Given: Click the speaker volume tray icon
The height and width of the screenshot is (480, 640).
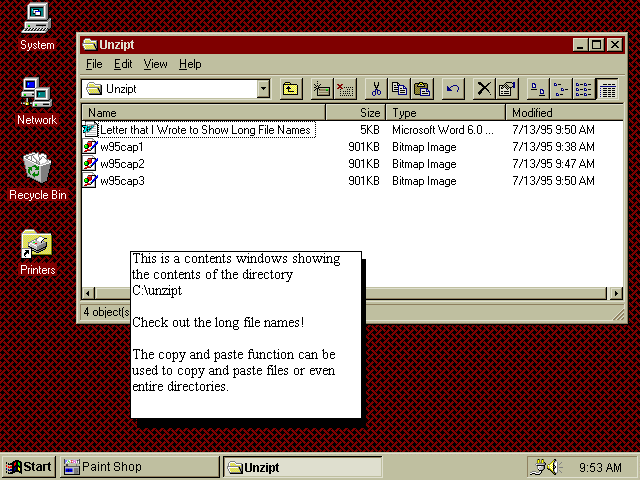Looking at the screenshot, I should pos(555,467).
